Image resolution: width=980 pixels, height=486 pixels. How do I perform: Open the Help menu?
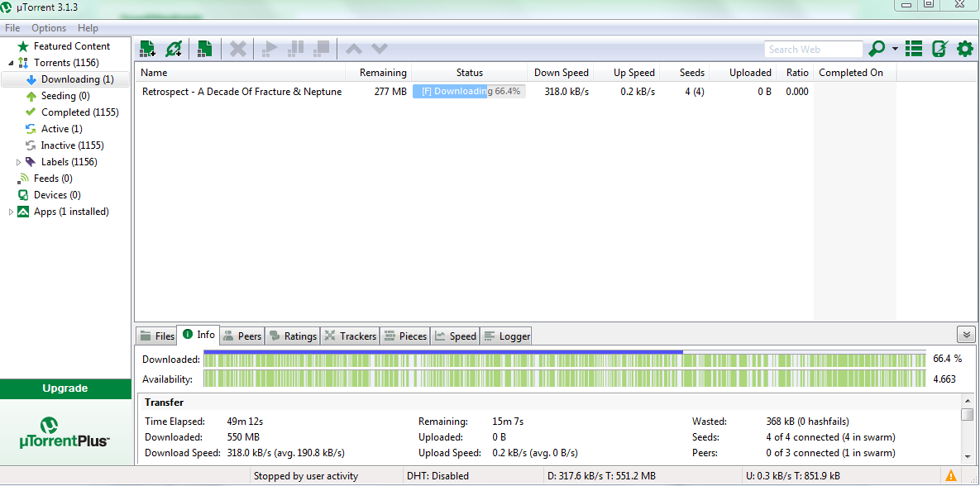pyautogui.click(x=88, y=28)
